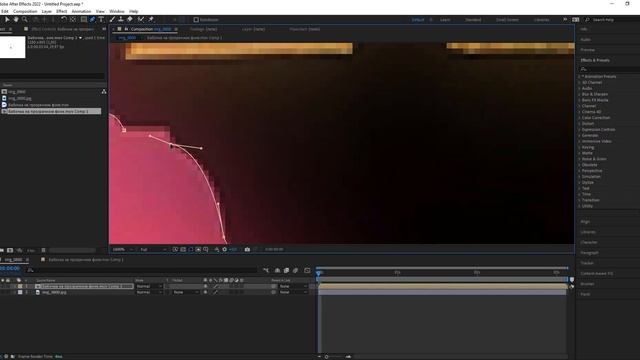Viewport: 640px width, 360px height.
Task: Open the Effect menu
Action: pyautogui.click(x=62, y=11)
